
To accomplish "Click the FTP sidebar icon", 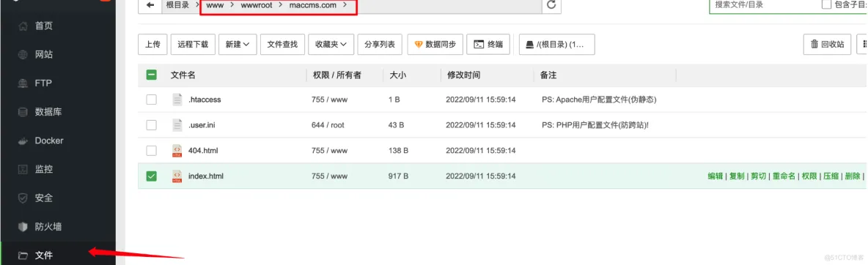I will [x=23, y=83].
